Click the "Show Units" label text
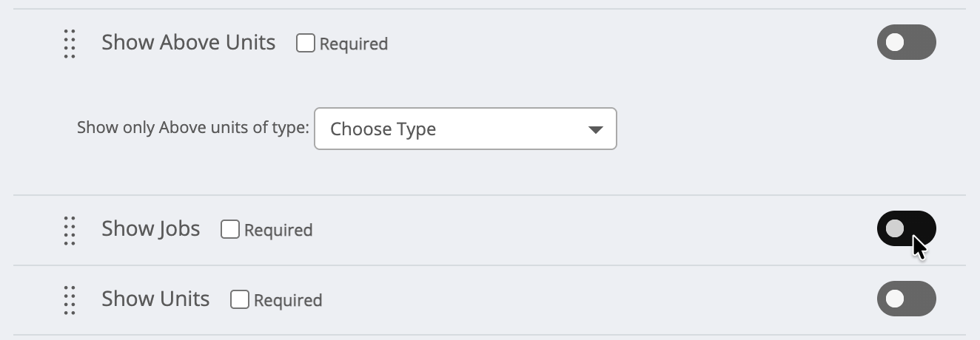The width and height of the screenshot is (980, 340). (x=155, y=299)
